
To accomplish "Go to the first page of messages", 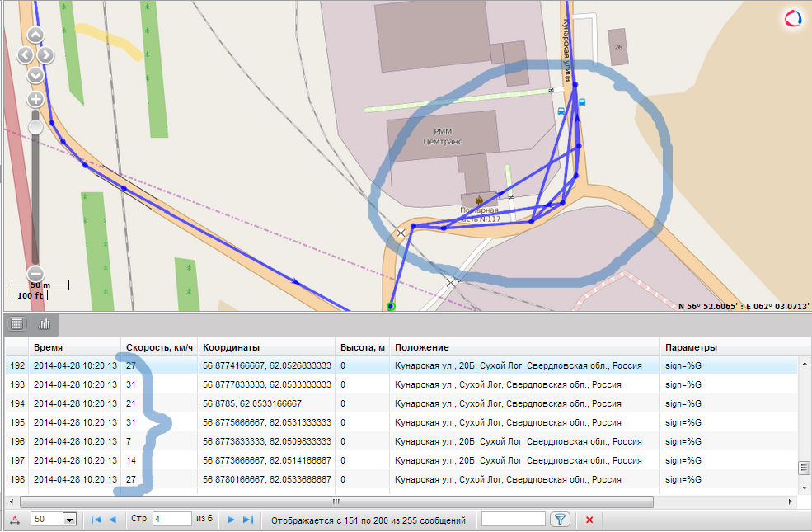I will coord(96,520).
